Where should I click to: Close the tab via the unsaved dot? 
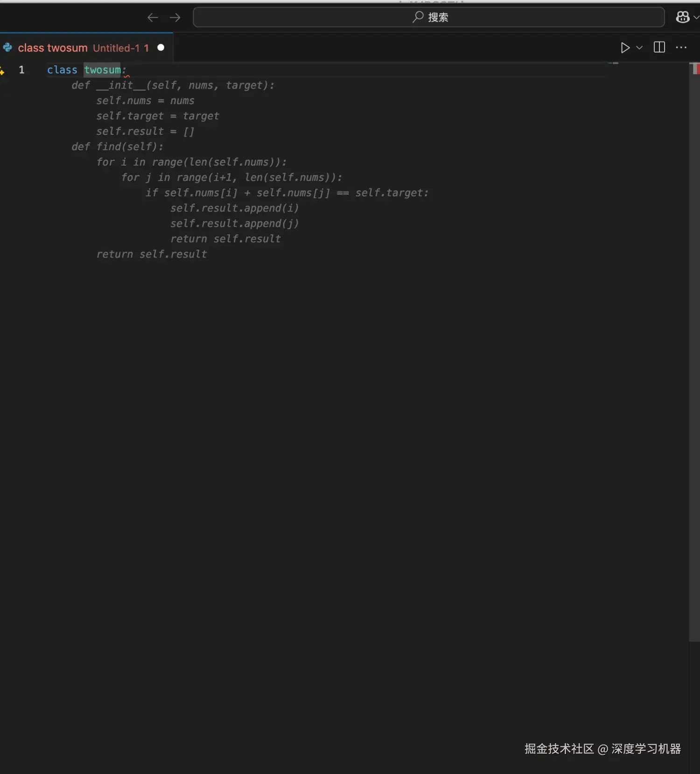(x=161, y=48)
